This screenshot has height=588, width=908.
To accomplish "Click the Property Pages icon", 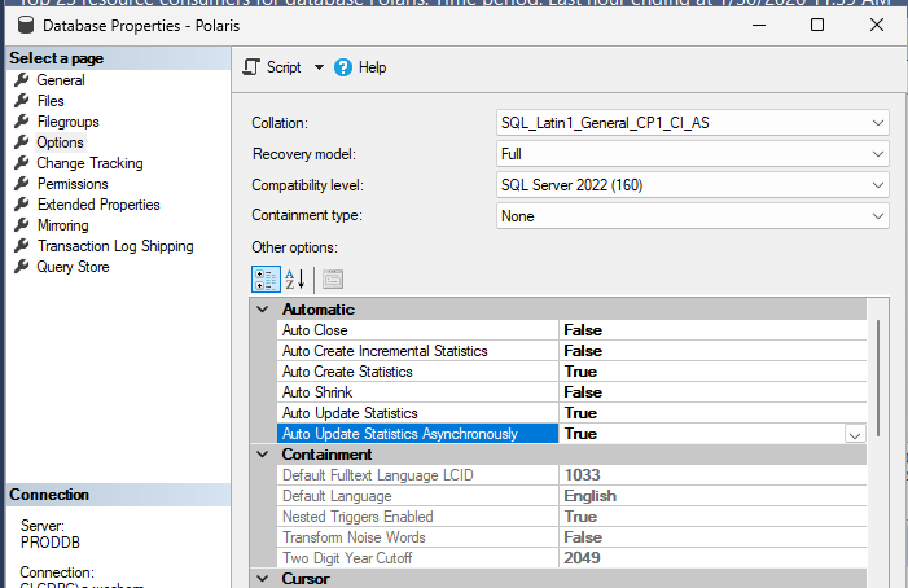I will [333, 280].
